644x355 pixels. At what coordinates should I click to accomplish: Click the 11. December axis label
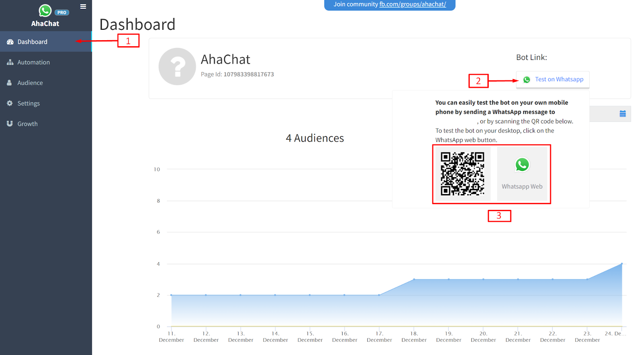point(171,337)
